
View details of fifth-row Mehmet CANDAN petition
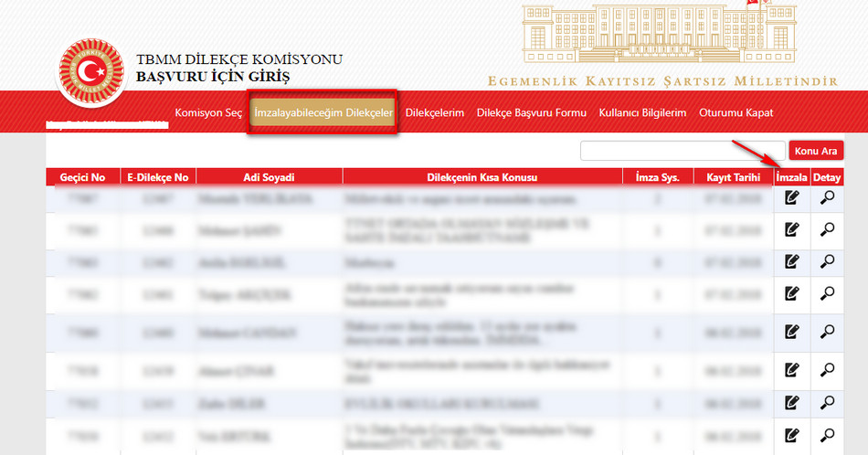coord(827,332)
